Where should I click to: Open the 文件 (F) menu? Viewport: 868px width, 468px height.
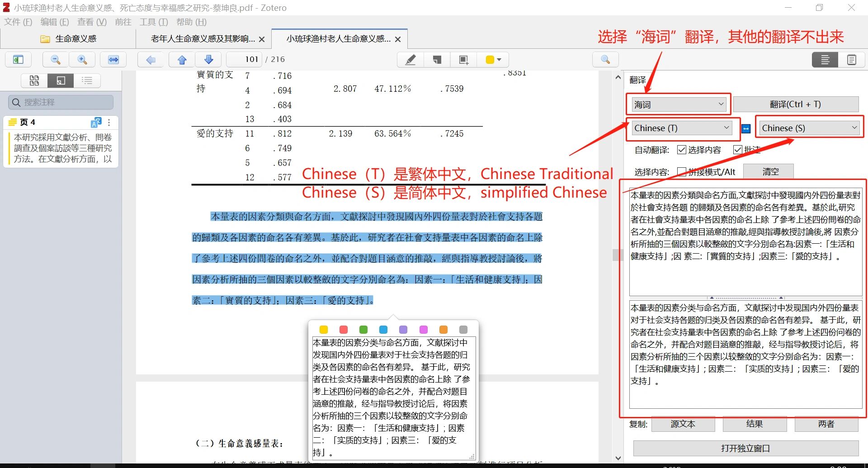coord(18,22)
